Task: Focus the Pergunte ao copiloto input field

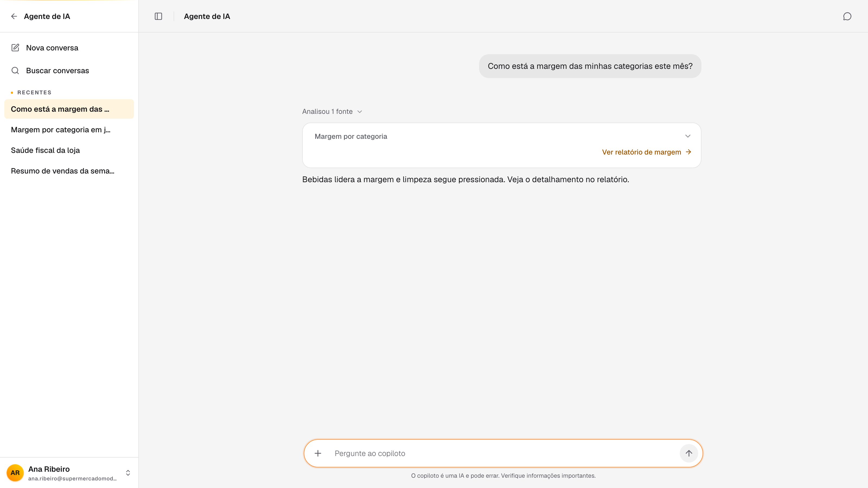Action: [x=503, y=453]
